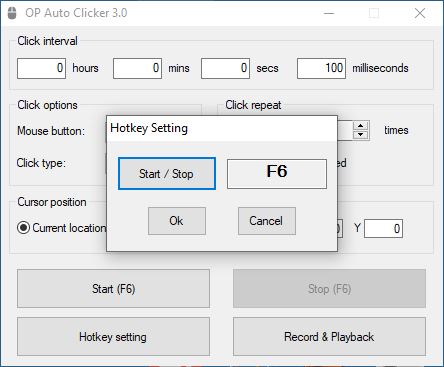Screen dimensions: 444x367
Task: Click the hours input field
Action: (41, 68)
